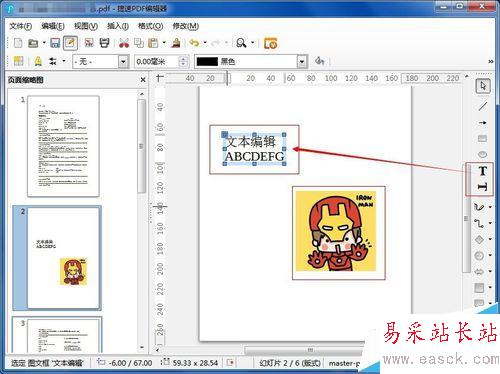The image size is (500, 374).
Task: Toggle the grid display icon
Action: click(18, 61)
